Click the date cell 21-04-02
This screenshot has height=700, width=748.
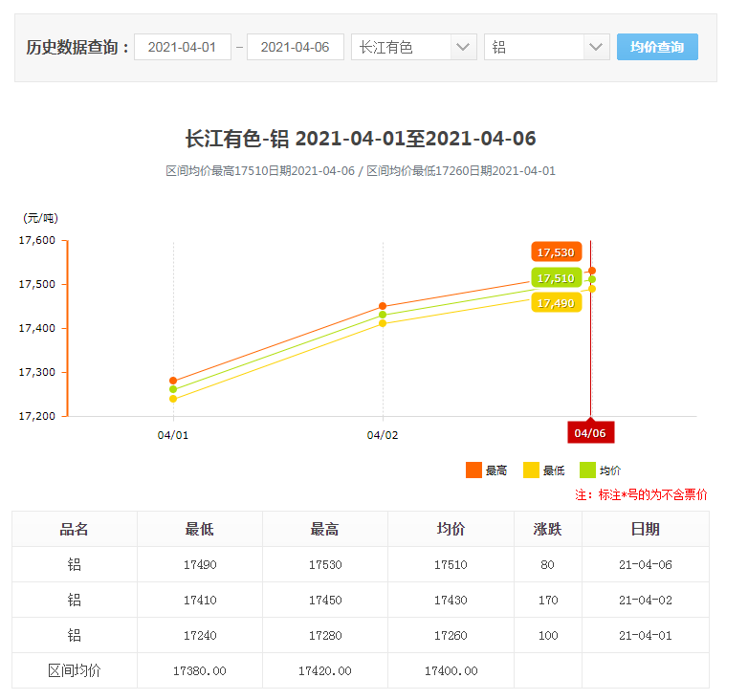click(646, 600)
